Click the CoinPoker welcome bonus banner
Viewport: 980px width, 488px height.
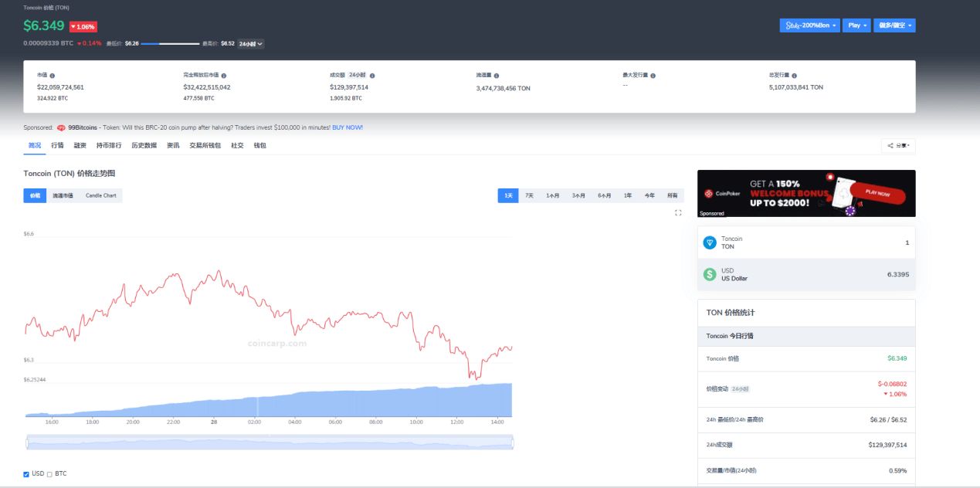(x=805, y=193)
